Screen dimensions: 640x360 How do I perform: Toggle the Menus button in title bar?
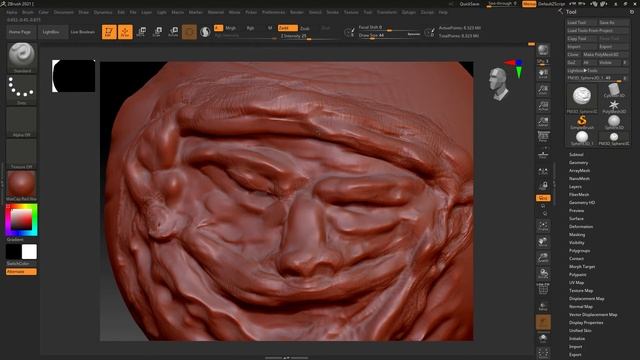click(529, 4)
